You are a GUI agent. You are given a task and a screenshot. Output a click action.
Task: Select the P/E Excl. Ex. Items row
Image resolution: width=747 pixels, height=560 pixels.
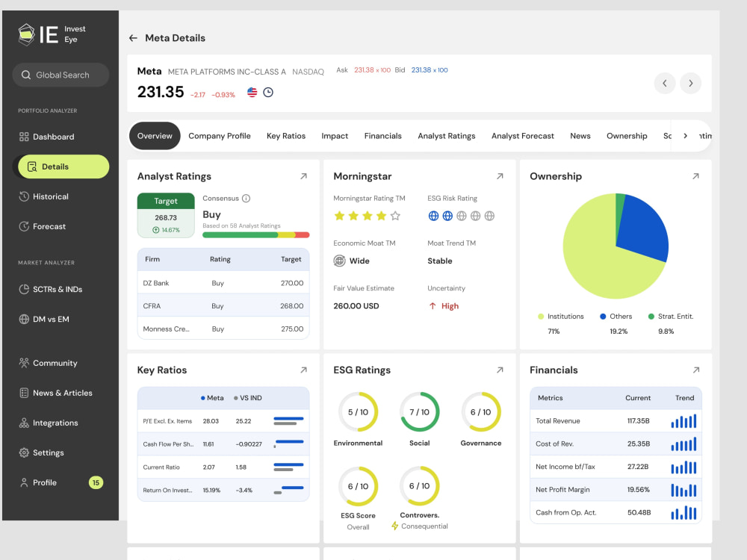[x=223, y=421]
